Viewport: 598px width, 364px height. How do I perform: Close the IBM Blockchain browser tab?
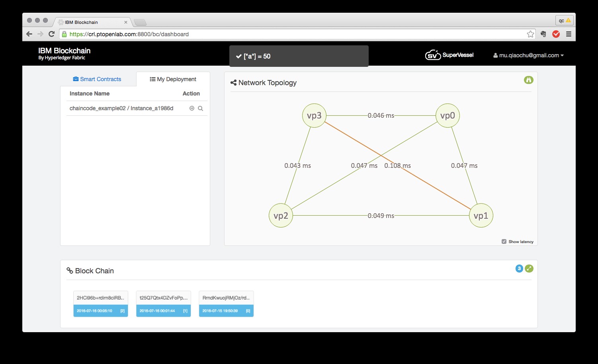(x=126, y=22)
